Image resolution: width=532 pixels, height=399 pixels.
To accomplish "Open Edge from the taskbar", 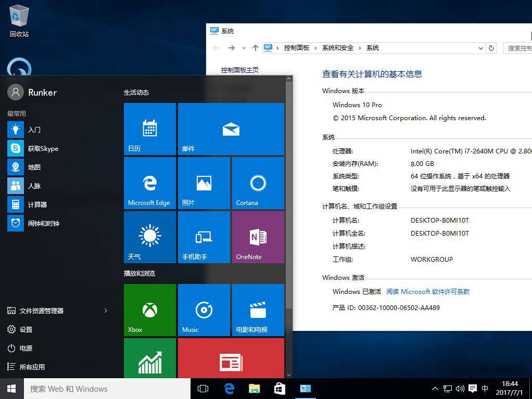I will (x=230, y=389).
